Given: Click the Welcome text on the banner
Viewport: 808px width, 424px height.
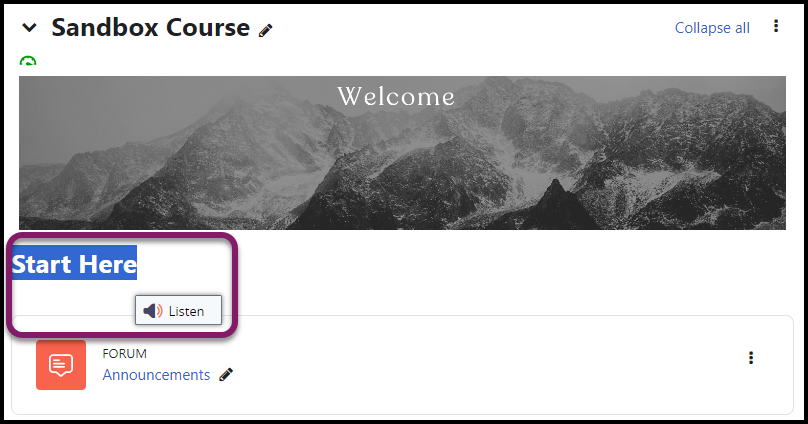Looking at the screenshot, I should click(x=396, y=97).
